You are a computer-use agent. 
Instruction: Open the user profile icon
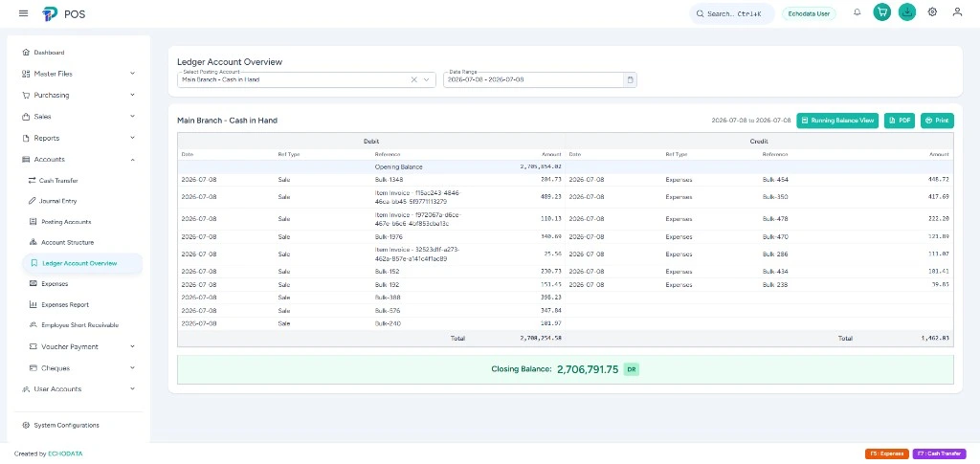tap(957, 11)
